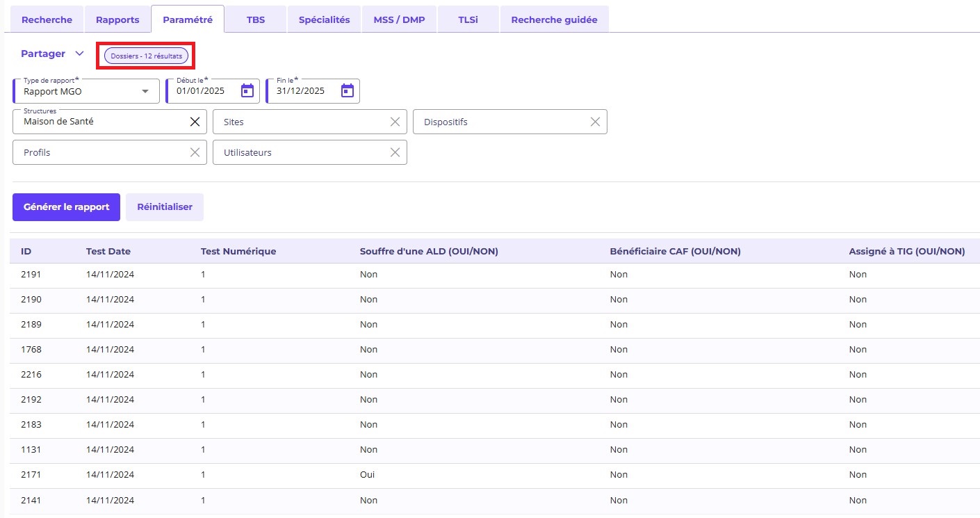The width and height of the screenshot is (980, 518).
Task: Click the Réinitialiser button
Action: (165, 207)
